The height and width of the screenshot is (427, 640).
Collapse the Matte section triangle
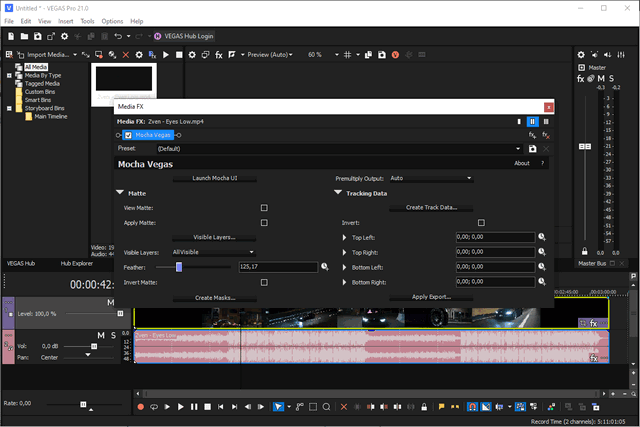pos(121,193)
